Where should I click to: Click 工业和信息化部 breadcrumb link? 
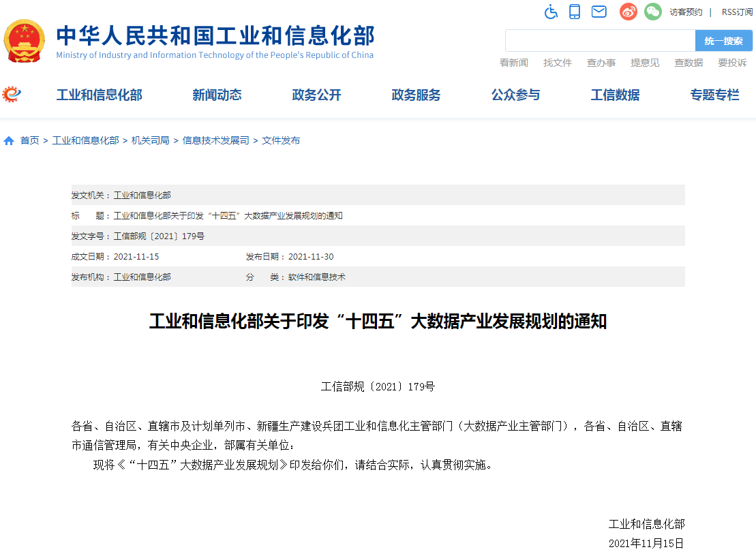[85, 140]
